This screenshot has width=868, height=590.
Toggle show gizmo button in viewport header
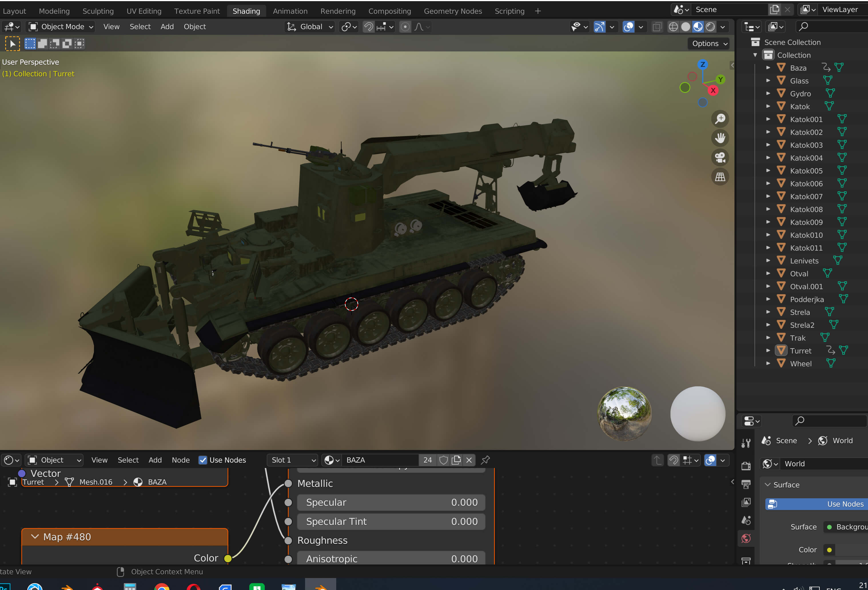(x=600, y=27)
